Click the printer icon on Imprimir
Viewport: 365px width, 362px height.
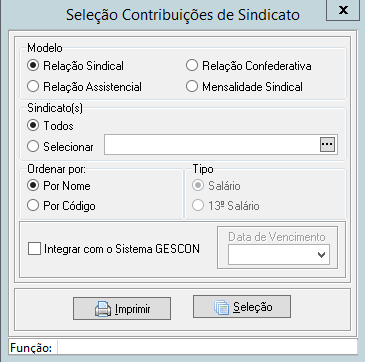click(x=103, y=309)
